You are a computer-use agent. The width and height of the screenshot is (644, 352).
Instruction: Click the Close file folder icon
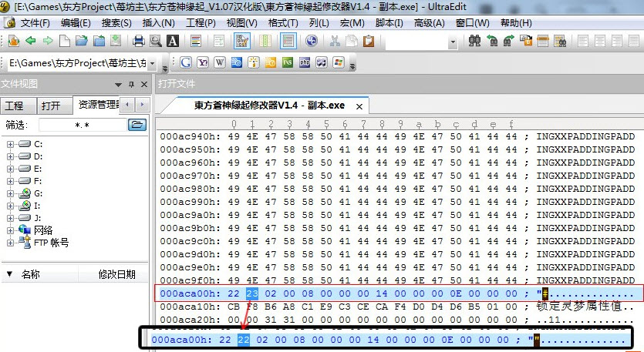(99, 41)
